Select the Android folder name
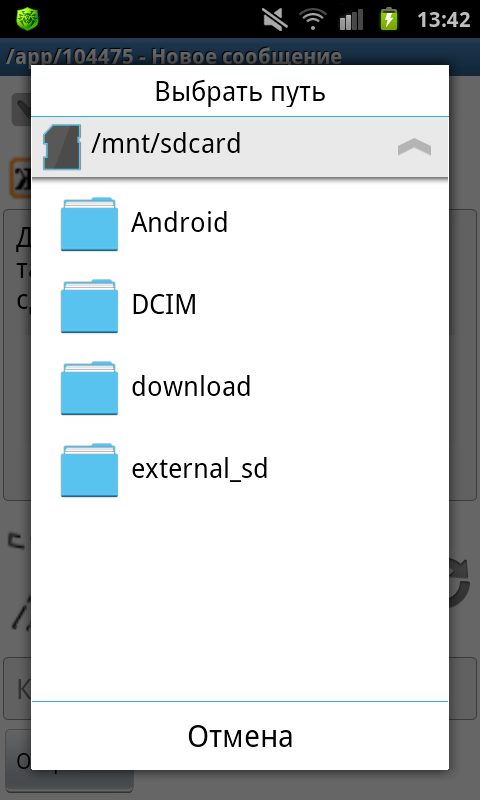Image resolution: width=480 pixels, height=800 pixels. tap(180, 223)
